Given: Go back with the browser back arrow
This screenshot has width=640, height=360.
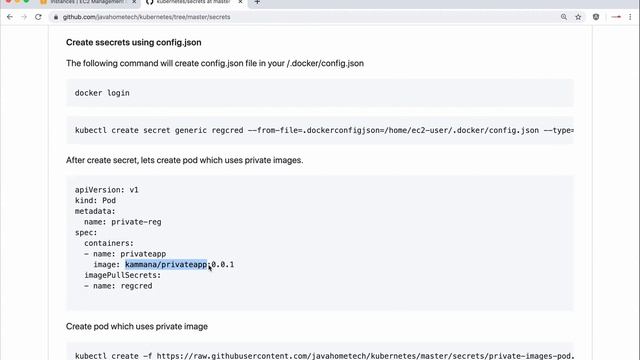Looking at the screenshot, I should tap(10, 17).
